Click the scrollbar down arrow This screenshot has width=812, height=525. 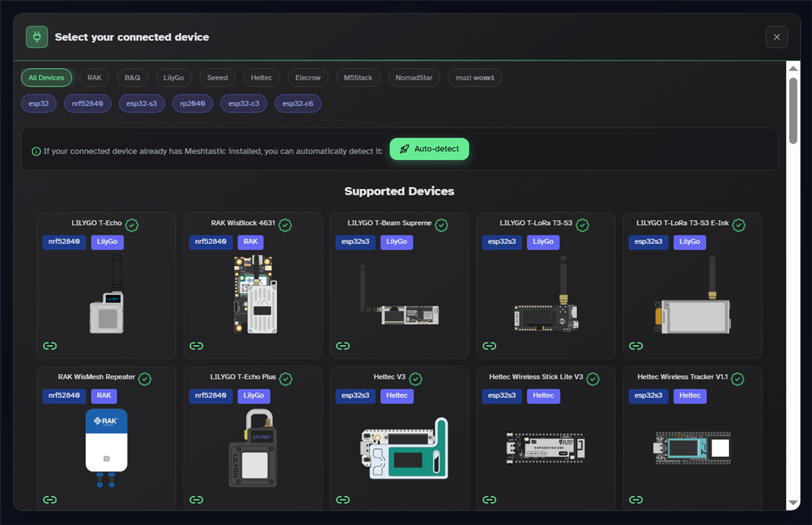(x=793, y=504)
